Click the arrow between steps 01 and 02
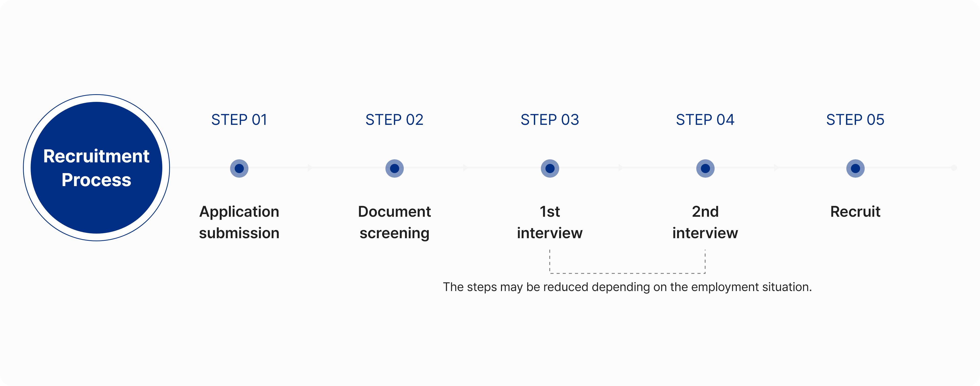 point(310,168)
